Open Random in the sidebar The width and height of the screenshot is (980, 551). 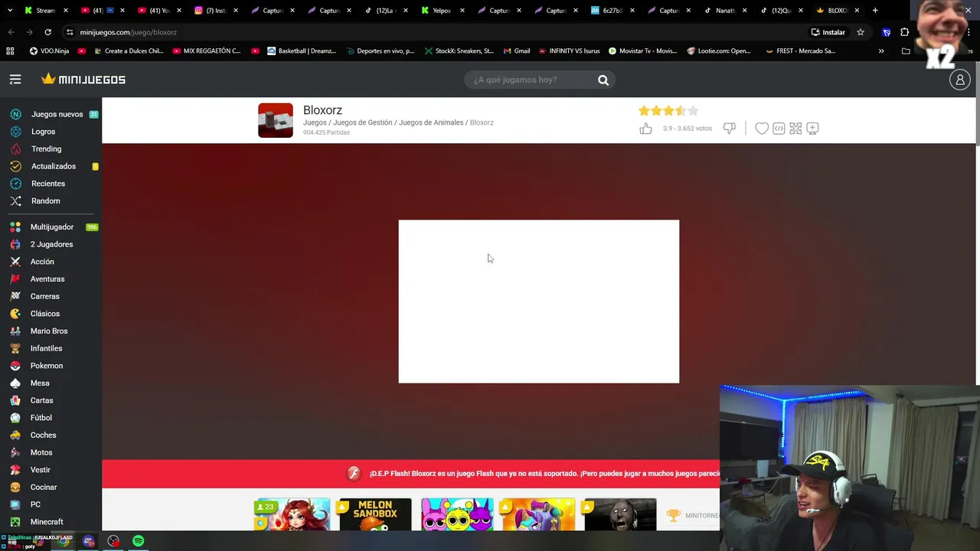(45, 201)
